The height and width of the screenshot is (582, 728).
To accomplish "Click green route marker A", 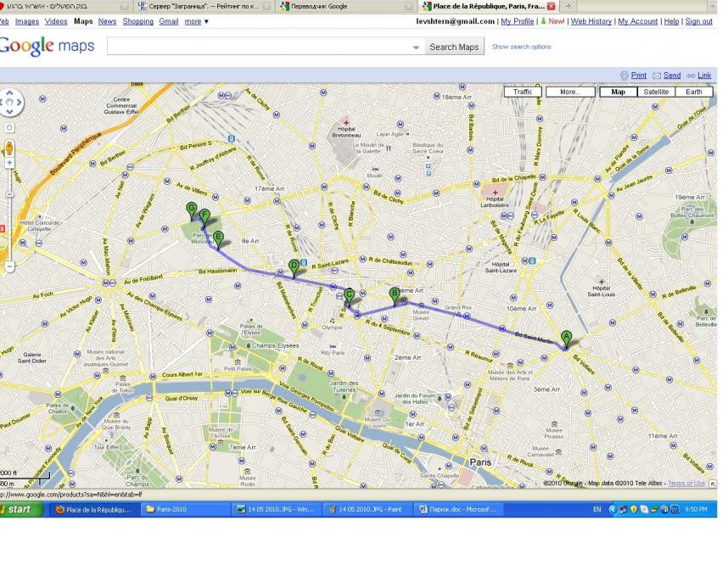I will (565, 340).
